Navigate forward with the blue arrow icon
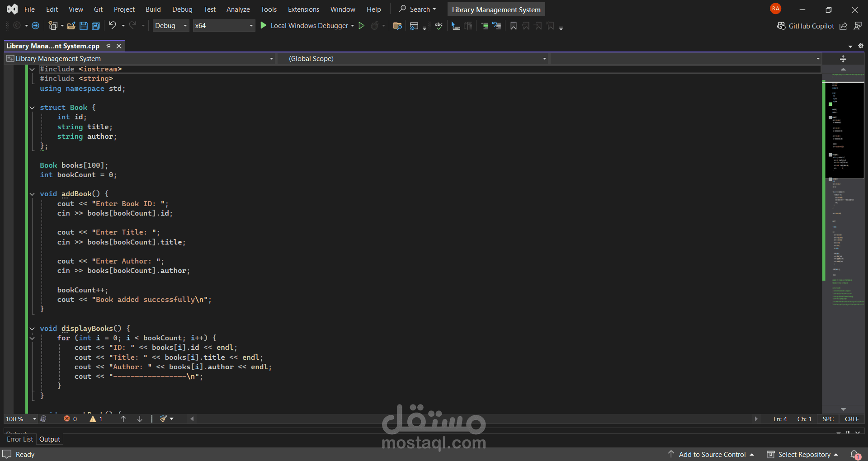This screenshot has height=461, width=868. 35,26
